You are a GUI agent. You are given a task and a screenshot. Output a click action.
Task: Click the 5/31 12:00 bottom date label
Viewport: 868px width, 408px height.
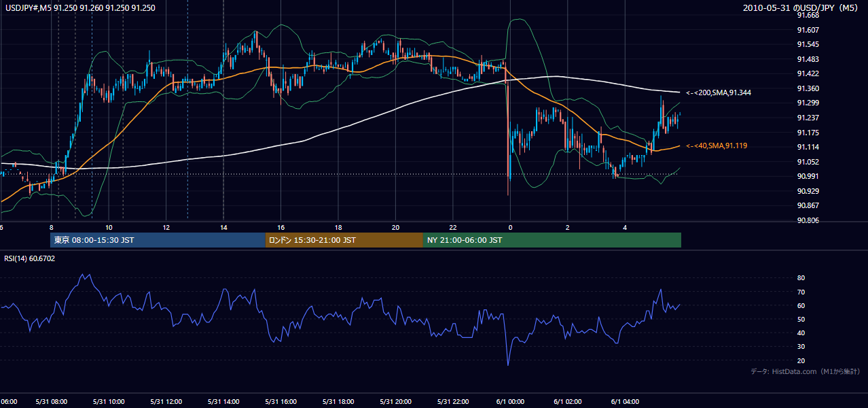(x=166, y=402)
